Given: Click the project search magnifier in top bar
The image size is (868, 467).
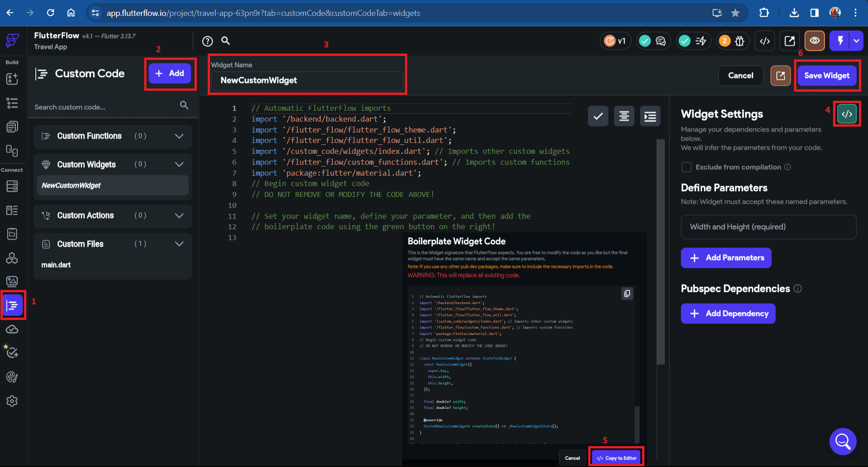Looking at the screenshot, I should click(x=225, y=41).
